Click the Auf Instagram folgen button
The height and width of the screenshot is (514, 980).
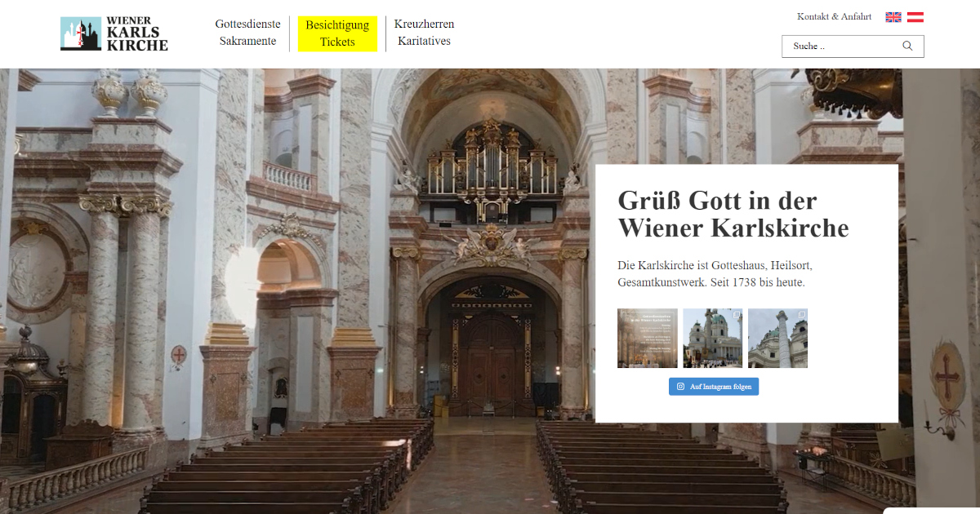[x=714, y=387]
